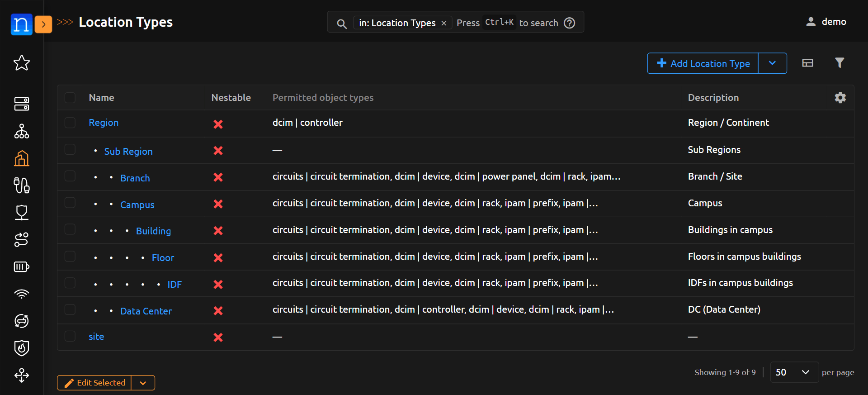
Task: Open the demo user menu
Action: [x=826, y=22]
